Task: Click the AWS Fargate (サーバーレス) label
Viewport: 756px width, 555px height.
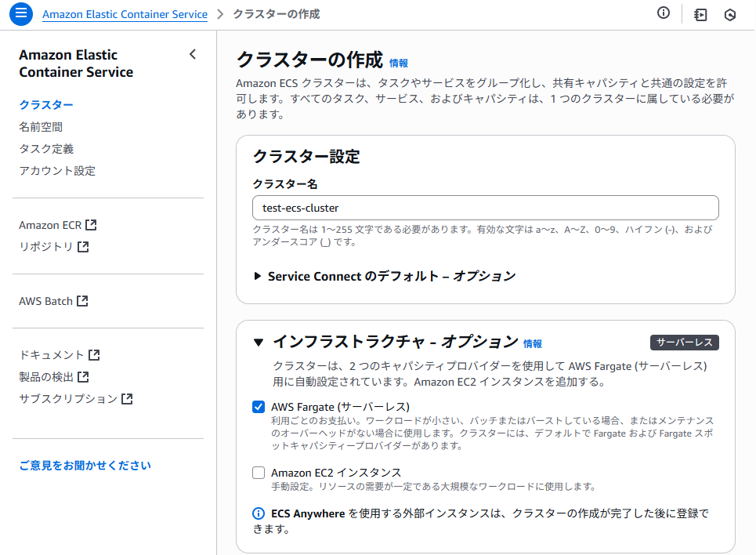Action: click(340, 407)
